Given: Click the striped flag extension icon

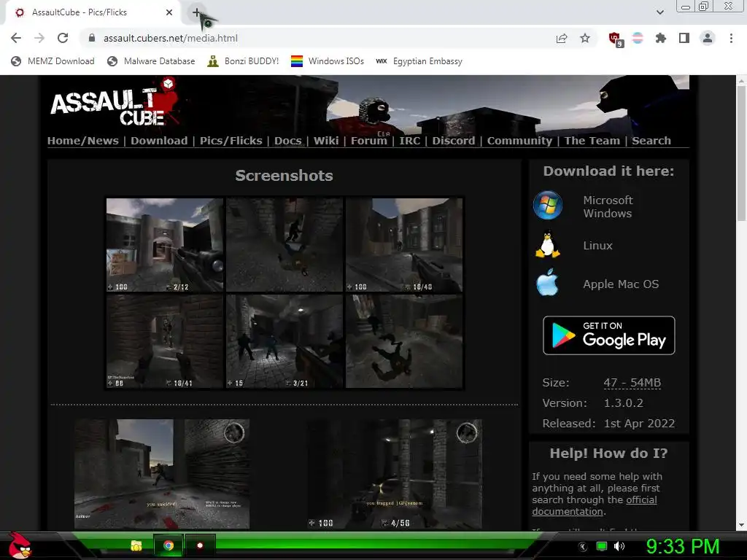Looking at the screenshot, I should [x=638, y=38].
